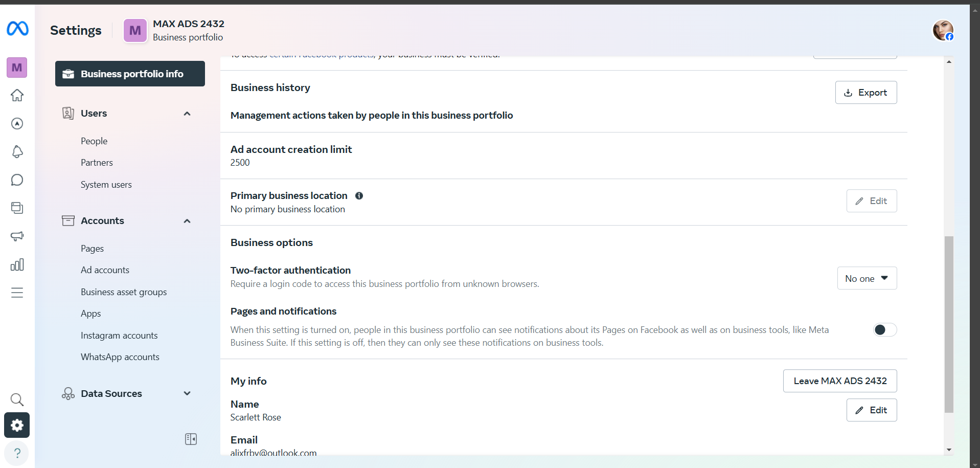Collapse the Accounts section chevron
Image resolution: width=980 pixels, height=468 pixels.
187,221
